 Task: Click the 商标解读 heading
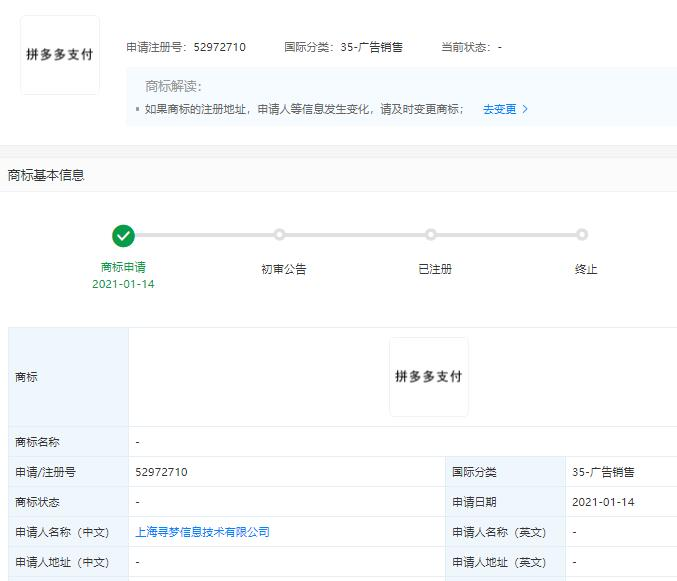click(180, 86)
